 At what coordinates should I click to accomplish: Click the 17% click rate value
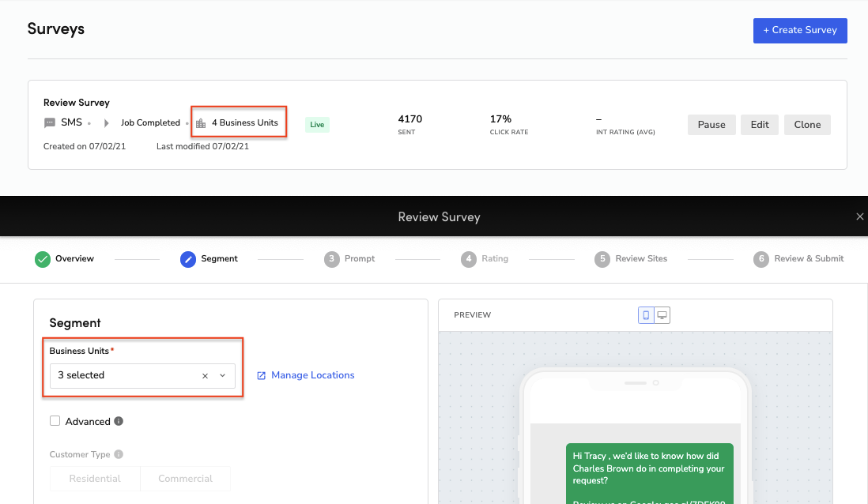pos(500,119)
